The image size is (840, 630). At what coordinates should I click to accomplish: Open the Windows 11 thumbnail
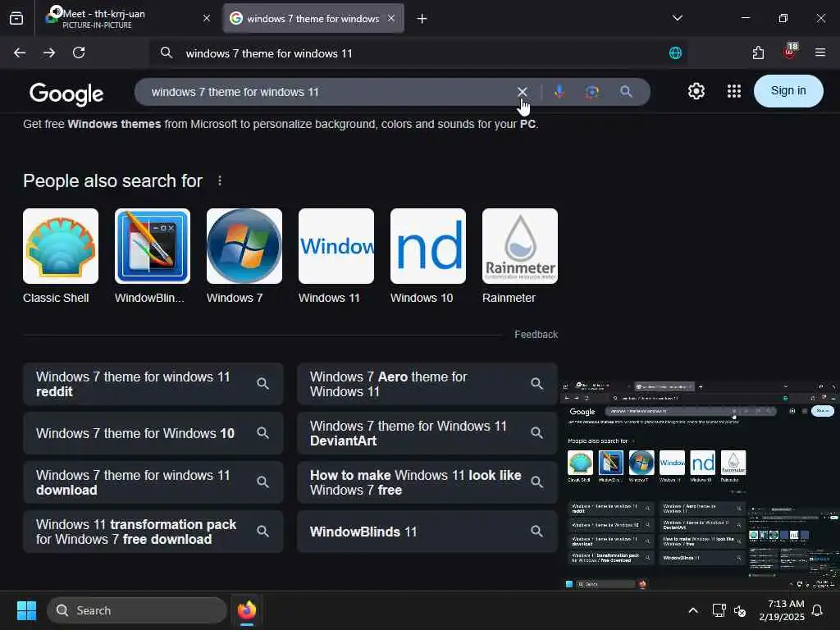pos(336,246)
